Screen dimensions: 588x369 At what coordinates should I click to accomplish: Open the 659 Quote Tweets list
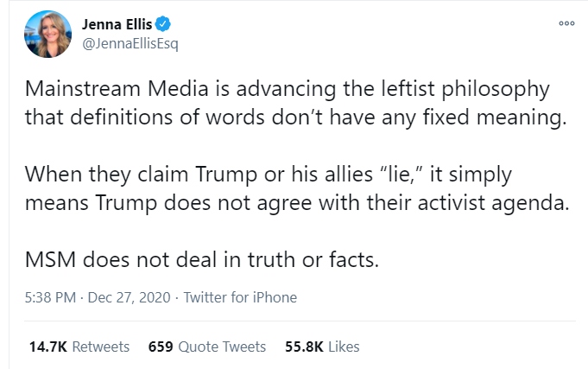[206, 347]
